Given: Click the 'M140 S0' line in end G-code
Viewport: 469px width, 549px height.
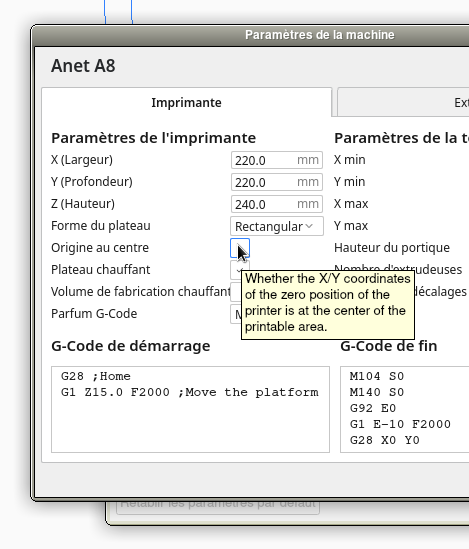Looking at the screenshot, I should point(377,392).
